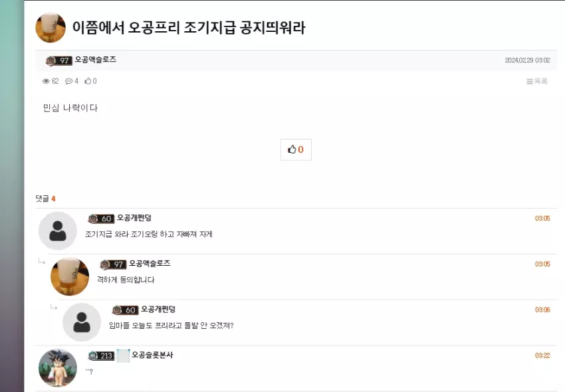
Task: Click the post title text
Action: (189, 28)
